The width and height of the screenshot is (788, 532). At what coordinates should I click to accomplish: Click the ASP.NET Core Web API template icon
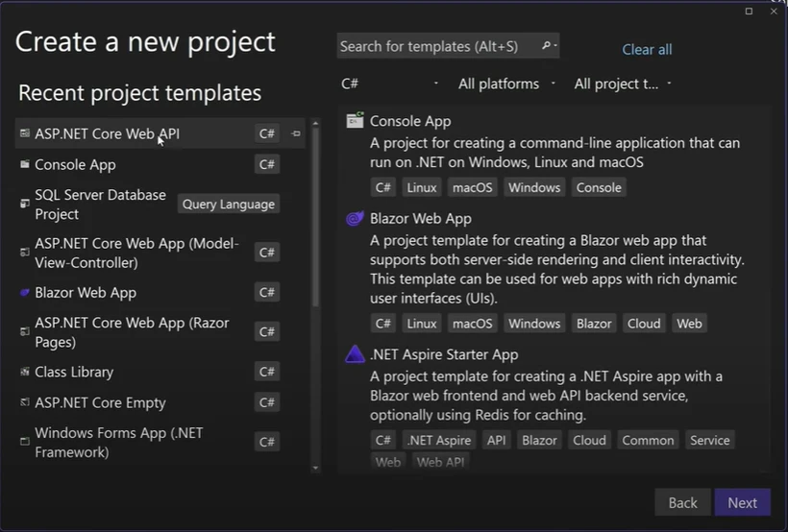tap(25, 133)
